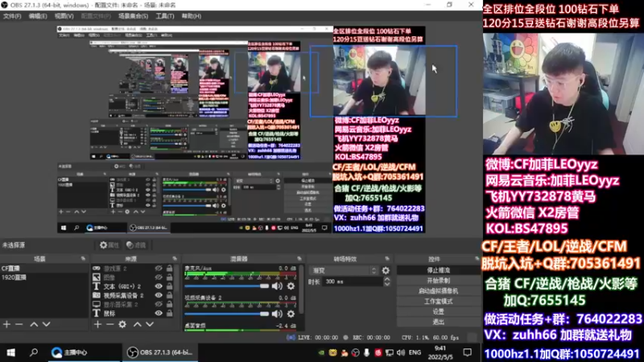Viewport: 644px width, 362px height.
Task: Move source down in sources toolbar
Action: tap(150, 324)
